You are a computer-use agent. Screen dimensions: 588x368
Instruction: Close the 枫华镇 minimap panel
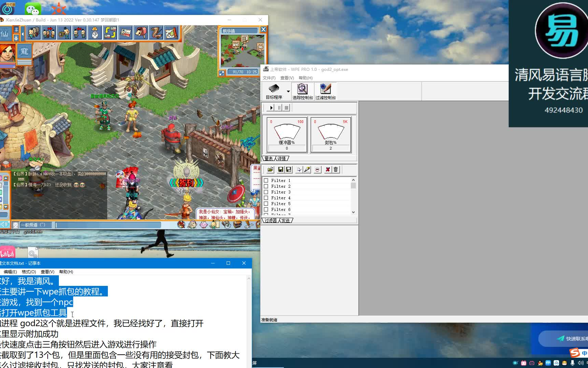click(263, 30)
